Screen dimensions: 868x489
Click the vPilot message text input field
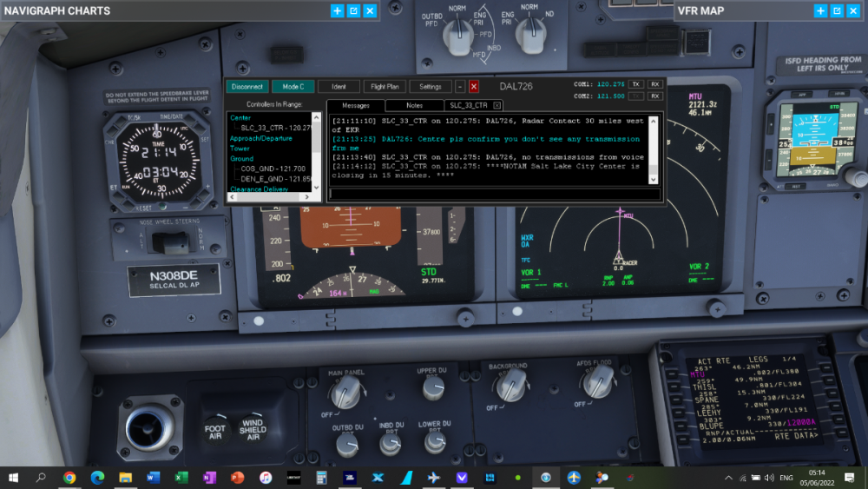point(495,194)
